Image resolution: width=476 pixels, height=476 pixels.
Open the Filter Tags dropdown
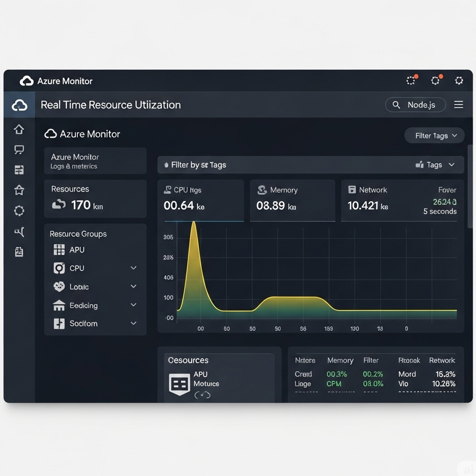(435, 136)
